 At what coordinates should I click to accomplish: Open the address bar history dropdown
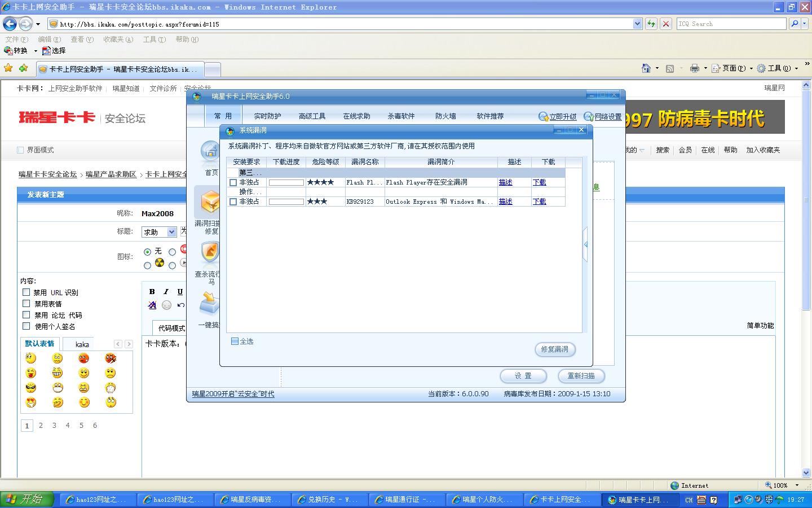pyautogui.click(x=637, y=24)
